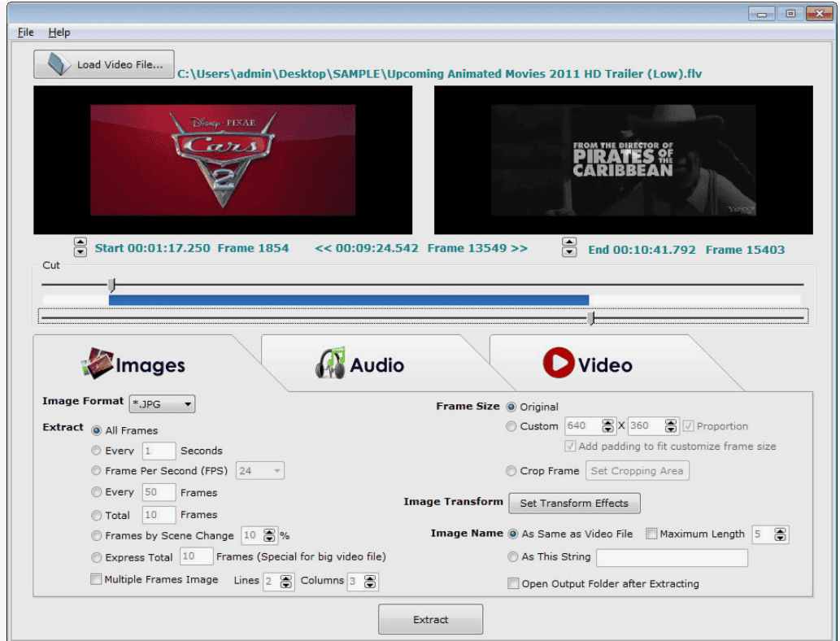Click the custom width stepper arrows
This screenshot has width=840, height=641.
(607, 426)
